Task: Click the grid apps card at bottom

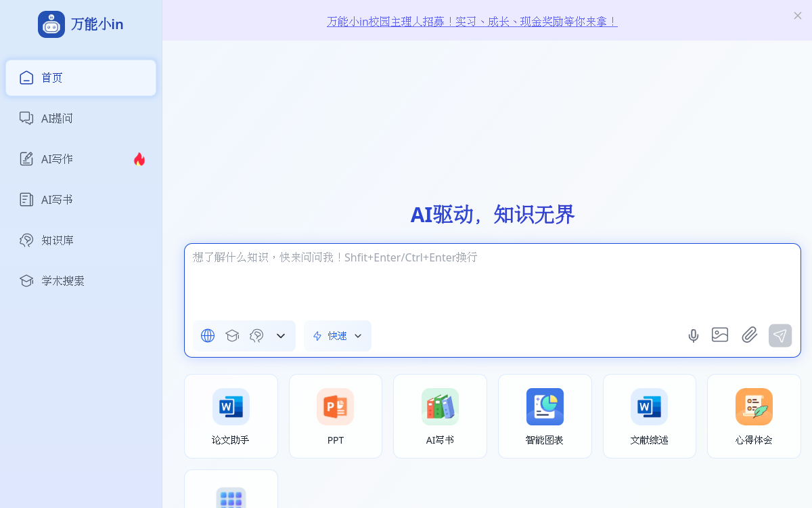Action: click(231, 489)
